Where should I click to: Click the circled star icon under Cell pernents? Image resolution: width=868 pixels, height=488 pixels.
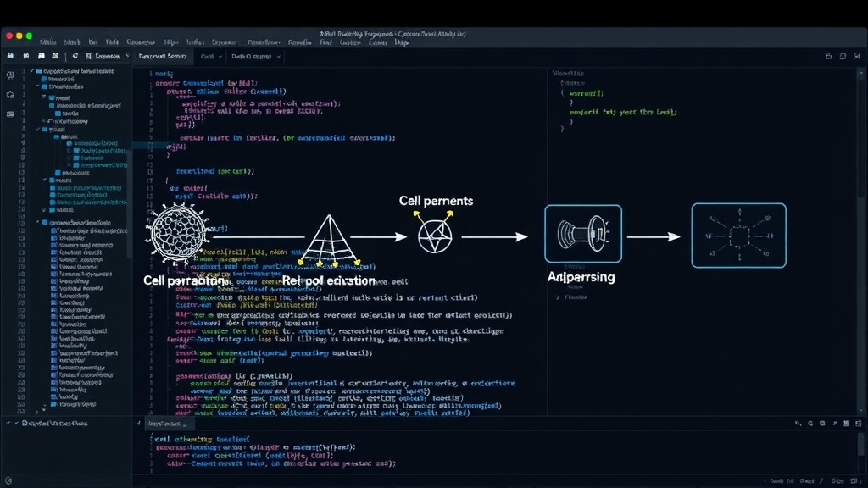[x=435, y=236]
